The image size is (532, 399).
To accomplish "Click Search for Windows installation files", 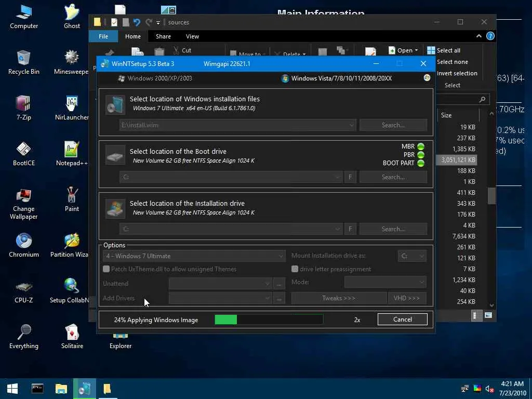I will [393, 125].
